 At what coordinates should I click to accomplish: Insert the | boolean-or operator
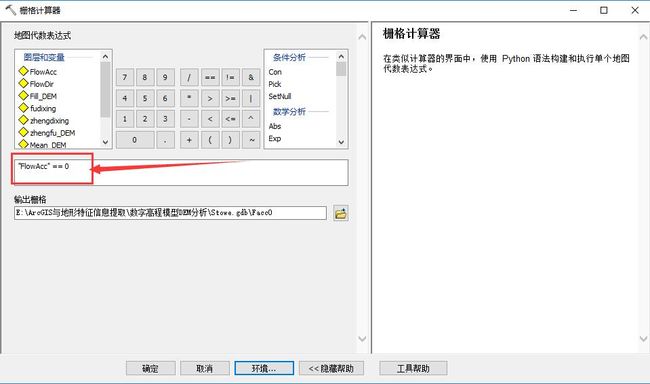click(251, 98)
